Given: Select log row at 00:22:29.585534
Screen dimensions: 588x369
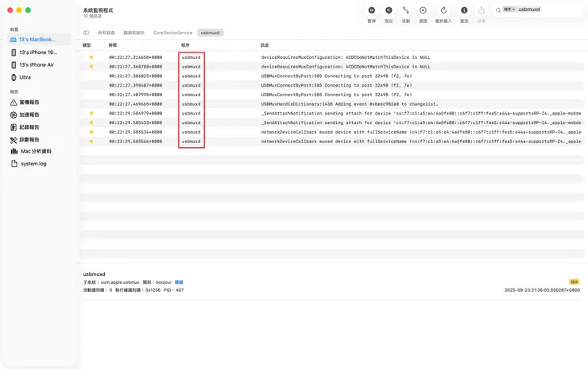Looking at the screenshot, I should click(332, 132).
